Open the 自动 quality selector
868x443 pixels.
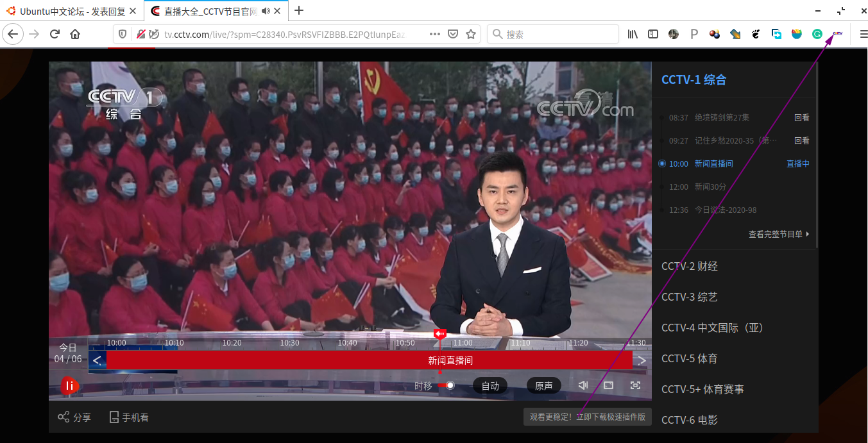(x=490, y=386)
